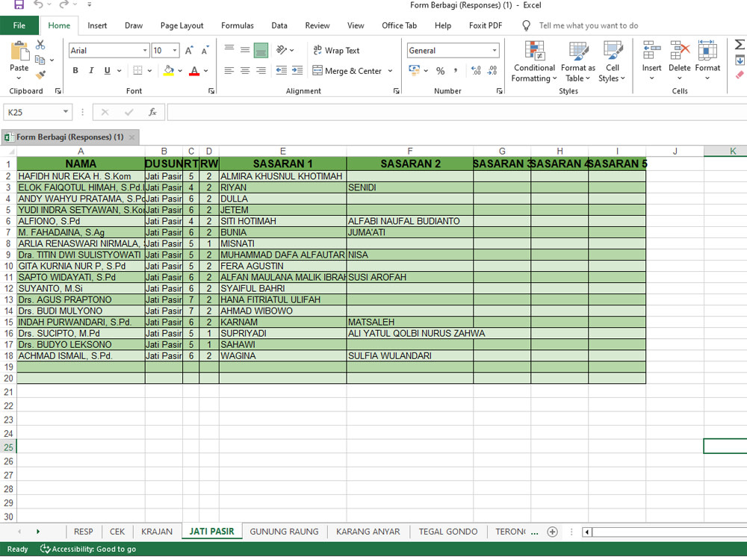Screen dimensions: 747x560
Task: Click Tell me what you want to do
Action: point(589,25)
